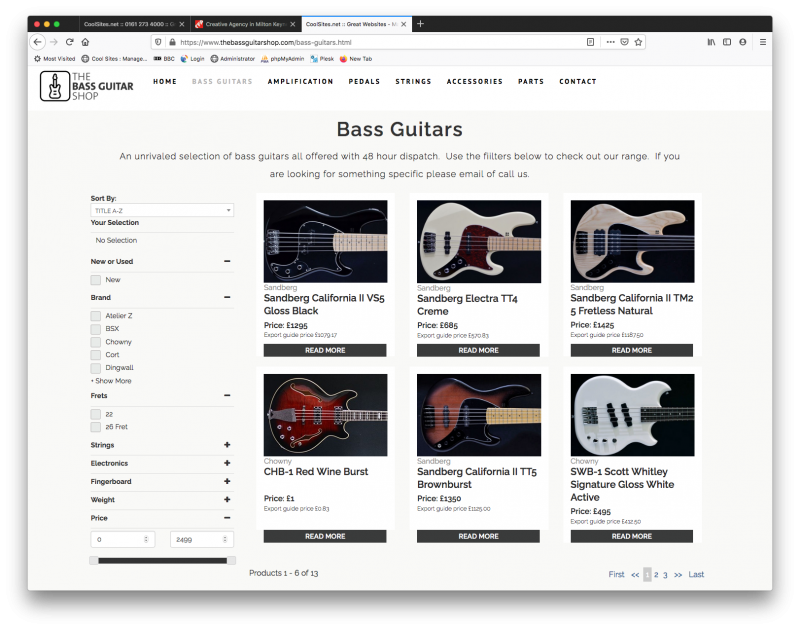Read more about Sandberg Electra TT4 Creme
The height and width of the screenshot is (630, 800).
[478, 350]
